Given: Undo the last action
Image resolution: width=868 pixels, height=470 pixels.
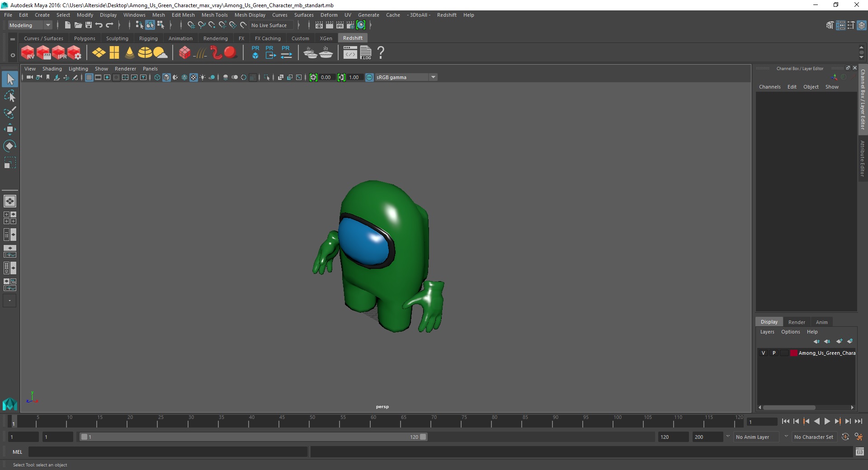Looking at the screenshot, I should tap(99, 25).
